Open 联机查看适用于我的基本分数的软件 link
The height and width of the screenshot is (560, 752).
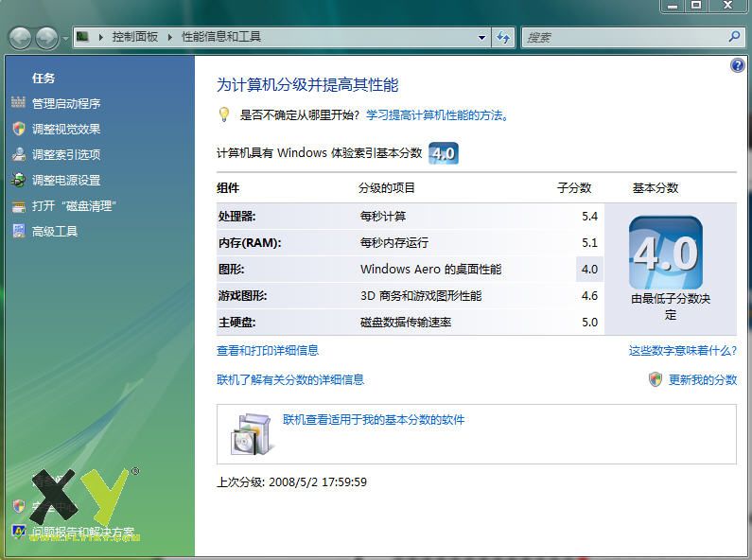[x=374, y=420]
